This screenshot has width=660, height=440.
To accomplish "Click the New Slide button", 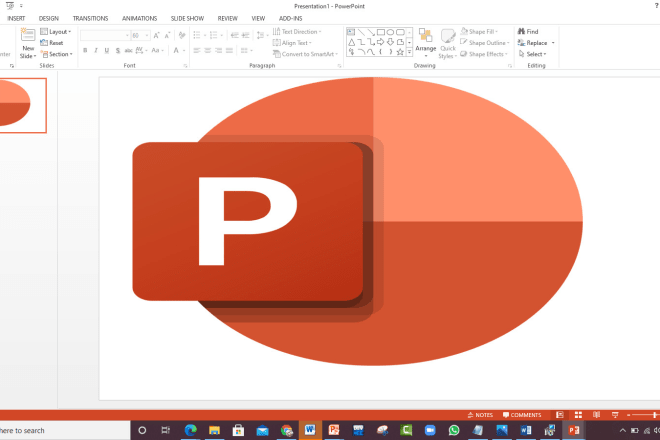I will [x=28, y=43].
